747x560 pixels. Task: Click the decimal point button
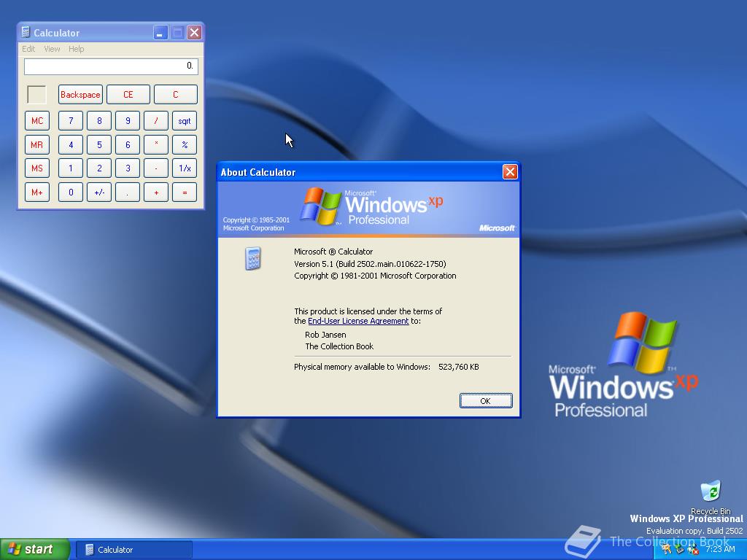pos(128,192)
